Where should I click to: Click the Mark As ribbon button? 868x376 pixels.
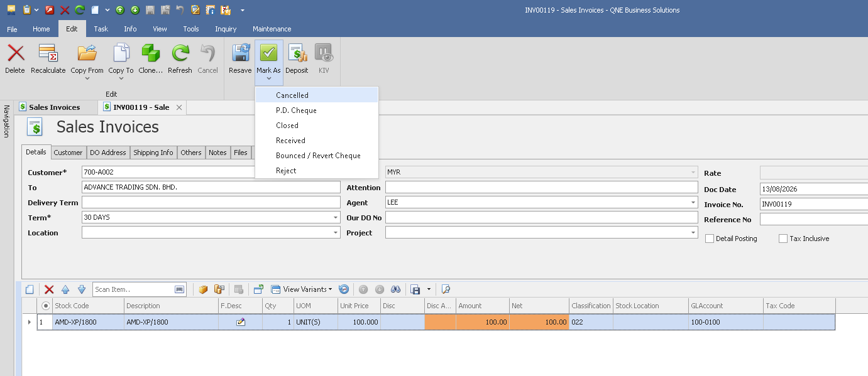(x=268, y=63)
